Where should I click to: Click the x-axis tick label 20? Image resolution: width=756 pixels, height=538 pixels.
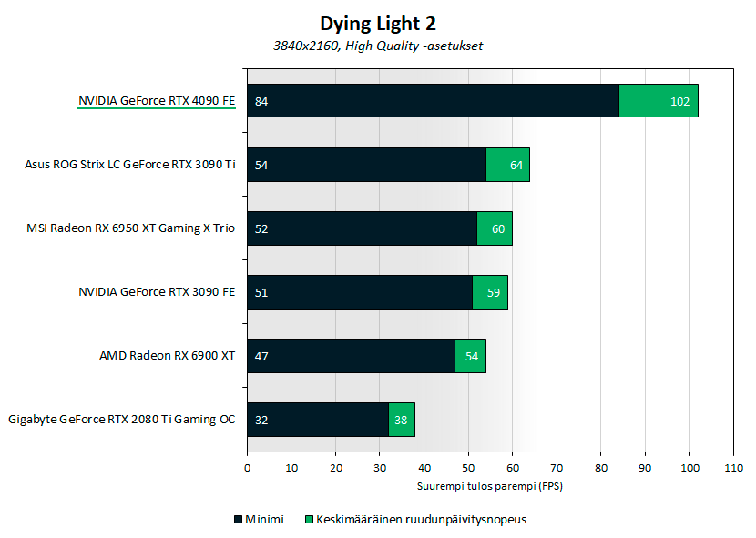coord(336,468)
